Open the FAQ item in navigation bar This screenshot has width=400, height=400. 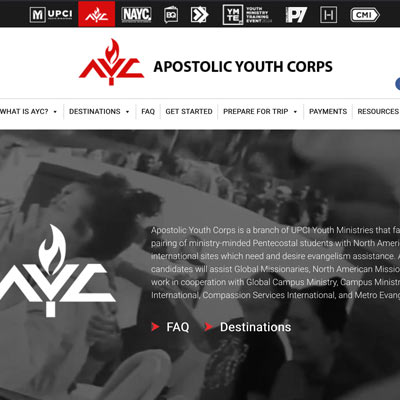click(x=148, y=112)
